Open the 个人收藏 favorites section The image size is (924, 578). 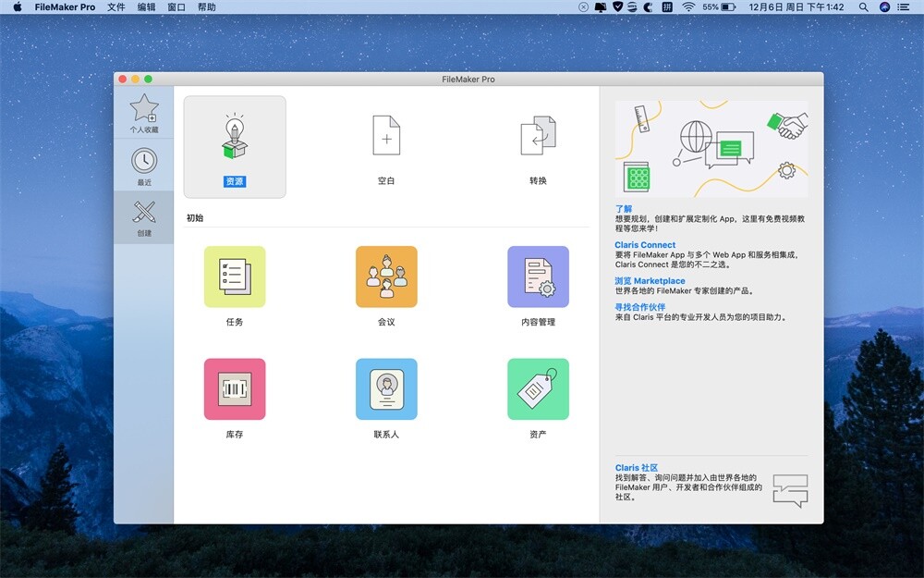point(144,113)
